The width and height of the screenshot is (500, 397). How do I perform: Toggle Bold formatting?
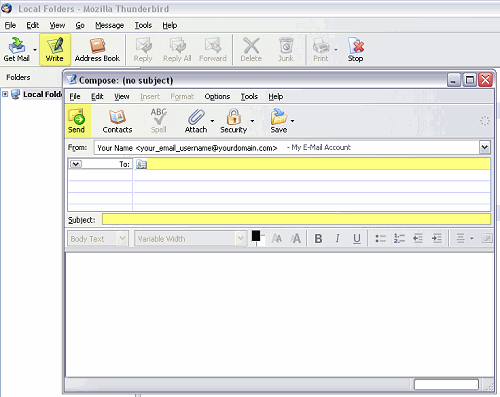coord(318,239)
